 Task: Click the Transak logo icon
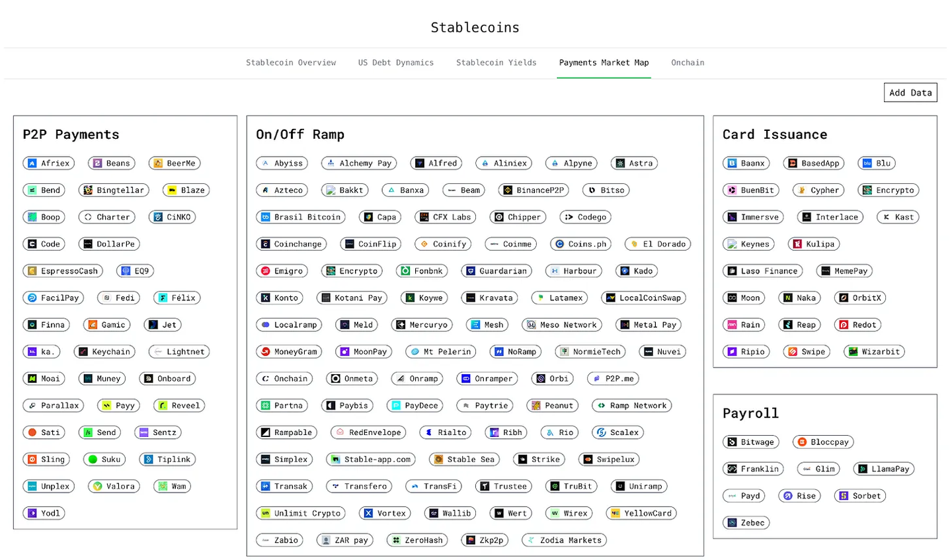pyautogui.click(x=265, y=487)
